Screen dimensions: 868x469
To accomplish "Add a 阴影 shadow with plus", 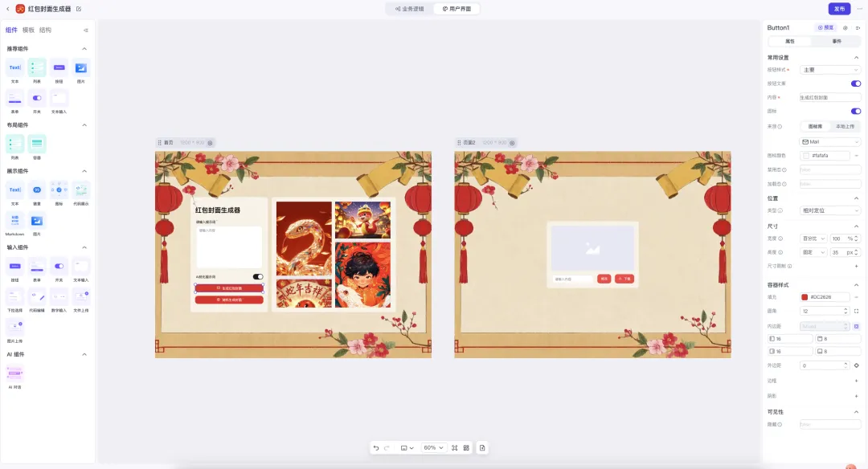I will point(857,396).
